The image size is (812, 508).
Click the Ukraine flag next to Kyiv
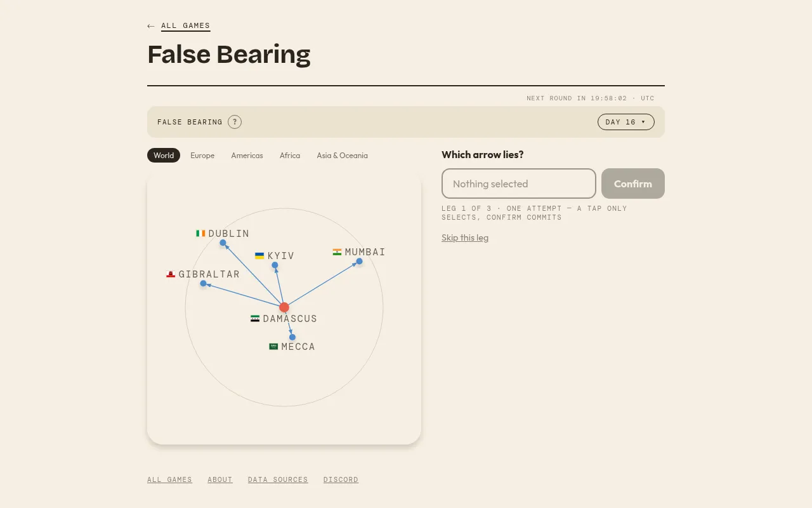click(259, 256)
